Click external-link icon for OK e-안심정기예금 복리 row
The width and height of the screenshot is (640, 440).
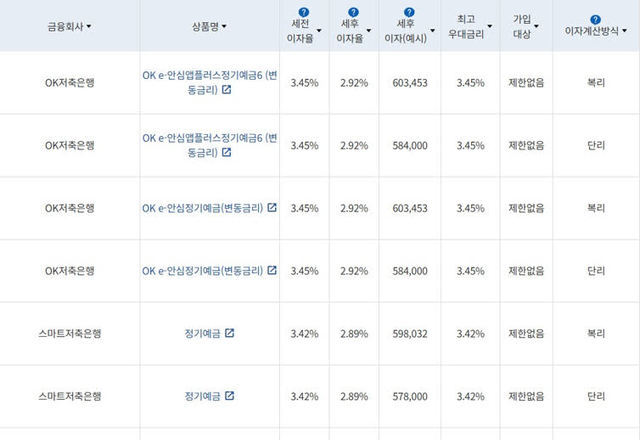[271, 208]
